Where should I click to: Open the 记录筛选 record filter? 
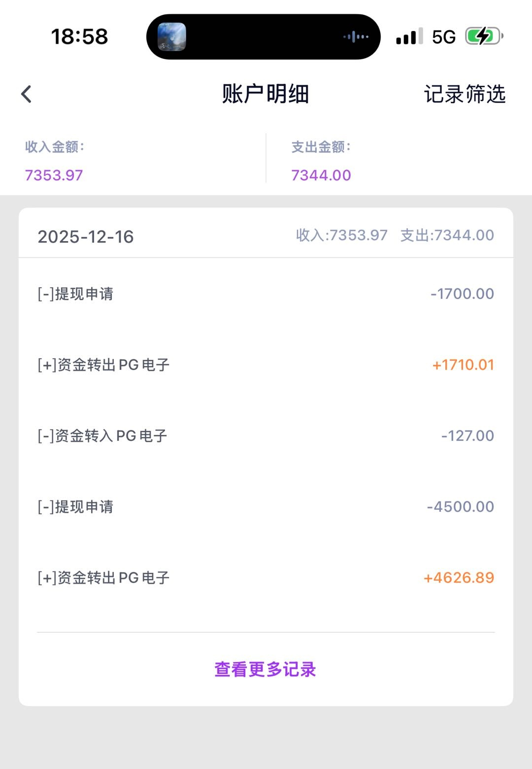pos(465,94)
